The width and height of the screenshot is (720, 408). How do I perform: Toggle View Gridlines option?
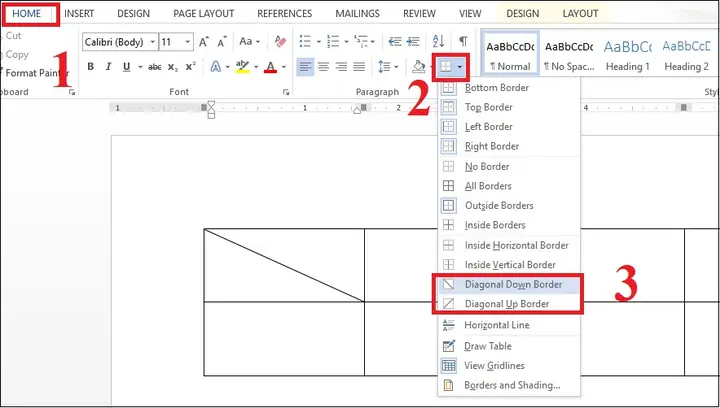tap(509, 366)
